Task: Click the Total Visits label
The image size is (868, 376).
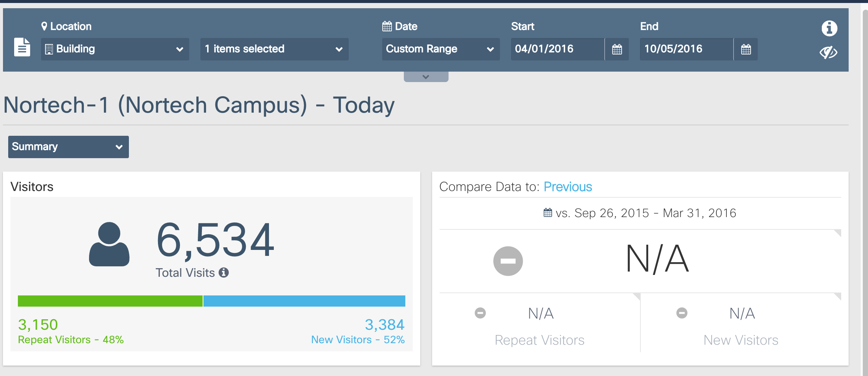Action: 185,273
